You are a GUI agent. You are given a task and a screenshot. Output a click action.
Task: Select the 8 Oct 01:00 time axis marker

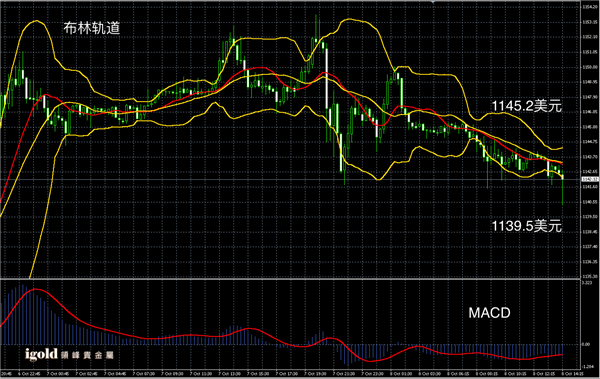point(401,374)
